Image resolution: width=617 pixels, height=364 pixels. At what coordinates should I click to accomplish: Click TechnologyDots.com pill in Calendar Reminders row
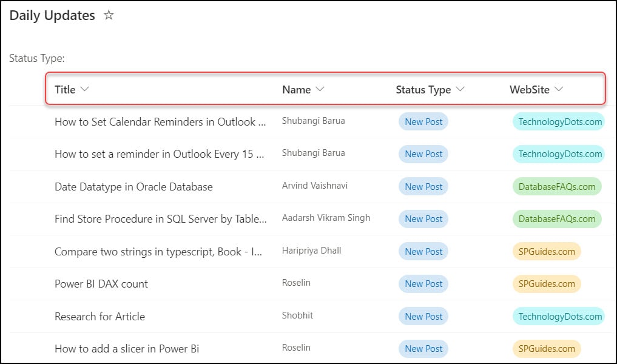pos(559,122)
